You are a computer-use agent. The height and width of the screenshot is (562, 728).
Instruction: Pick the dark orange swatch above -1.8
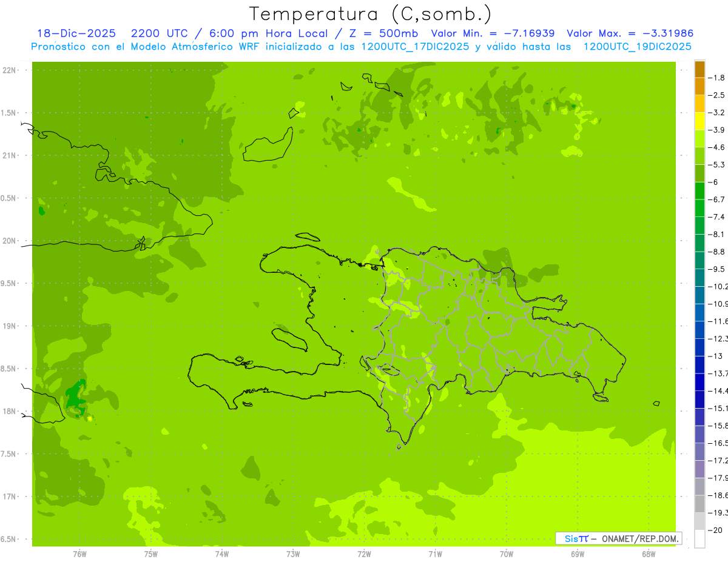[699, 69]
